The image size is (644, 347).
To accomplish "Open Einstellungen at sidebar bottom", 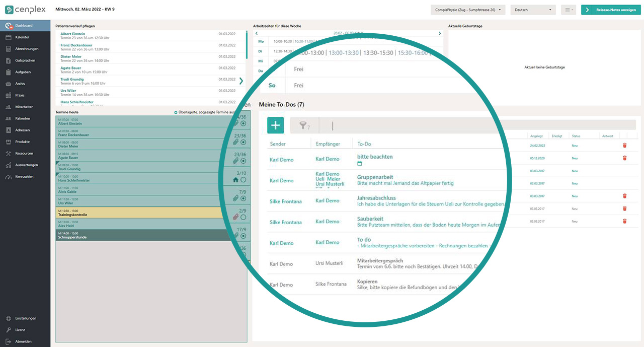I will [25, 318].
